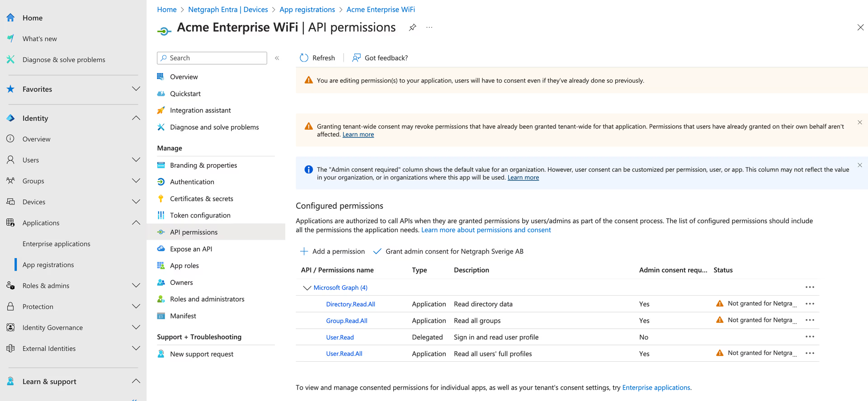
Task: Expand Identity Governance chevron
Action: 136,327
